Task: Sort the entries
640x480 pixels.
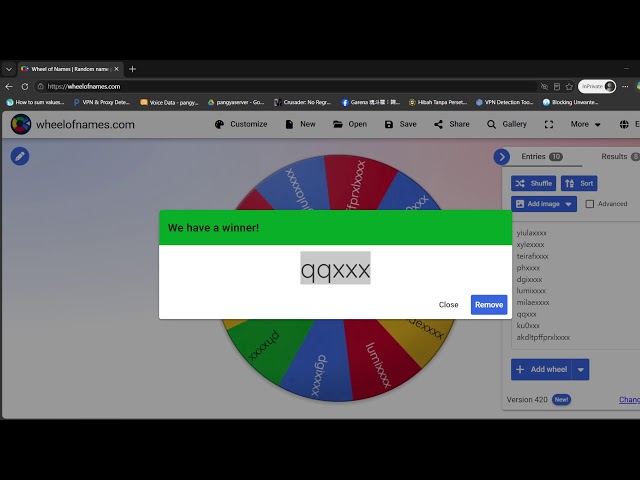Action: [579, 183]
